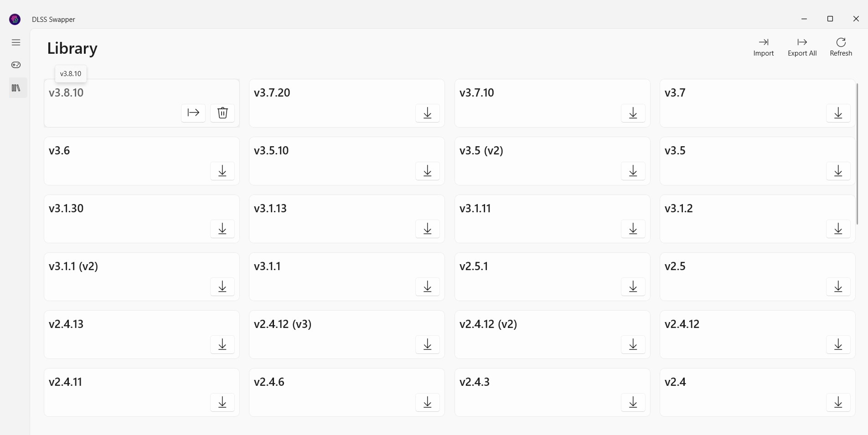Refresh the library list
The width and height of the screenshot is (868, 435).
(x=841, y=47)
